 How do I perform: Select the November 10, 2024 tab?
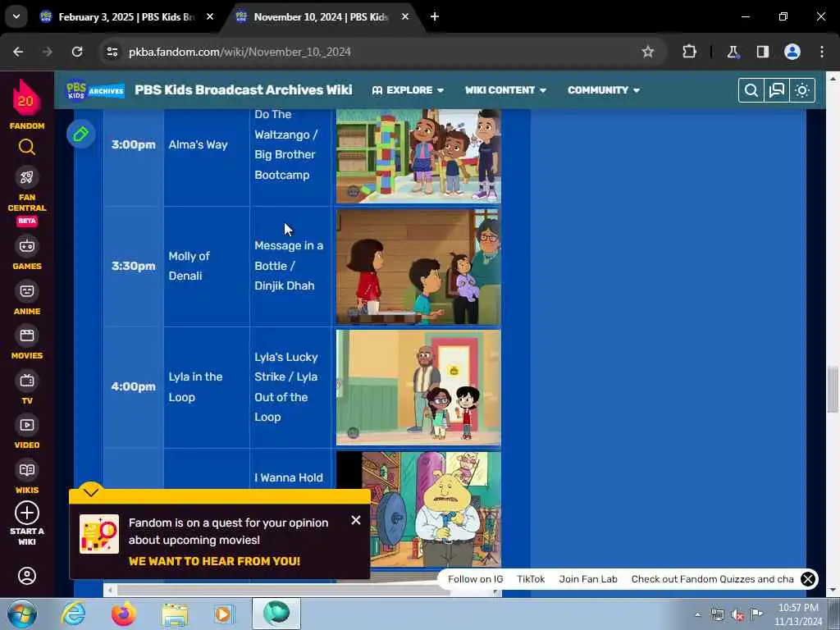pos(321,17)
